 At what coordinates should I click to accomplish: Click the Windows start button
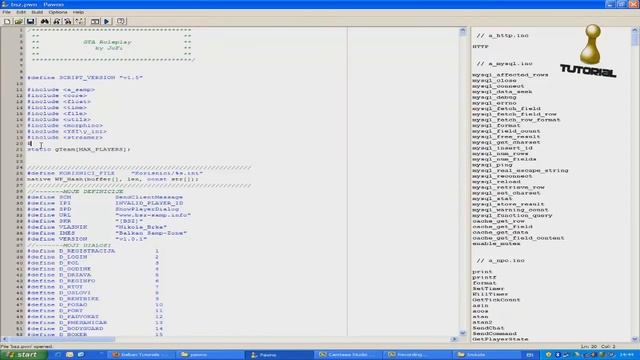(23, 355)
